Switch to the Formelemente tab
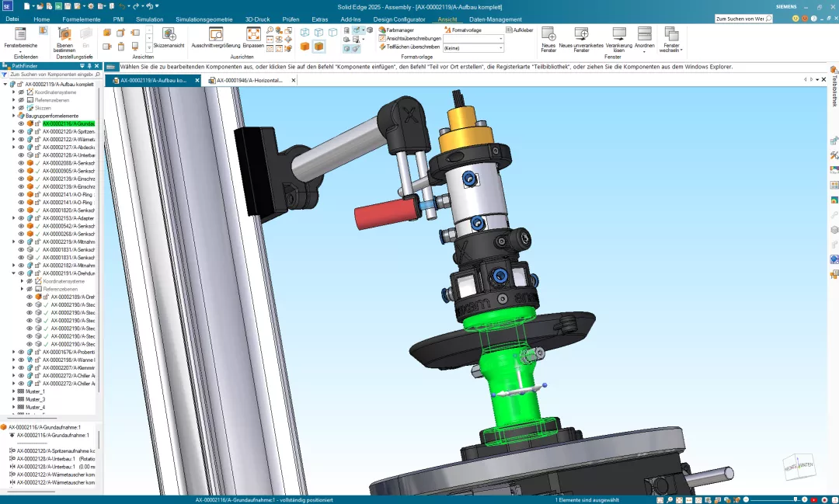Viewport: 839px width, 504px height. click(82, 19)
